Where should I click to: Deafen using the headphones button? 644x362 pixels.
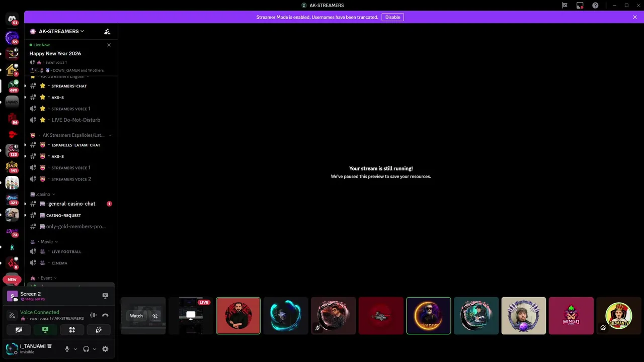tap(86, 349)
